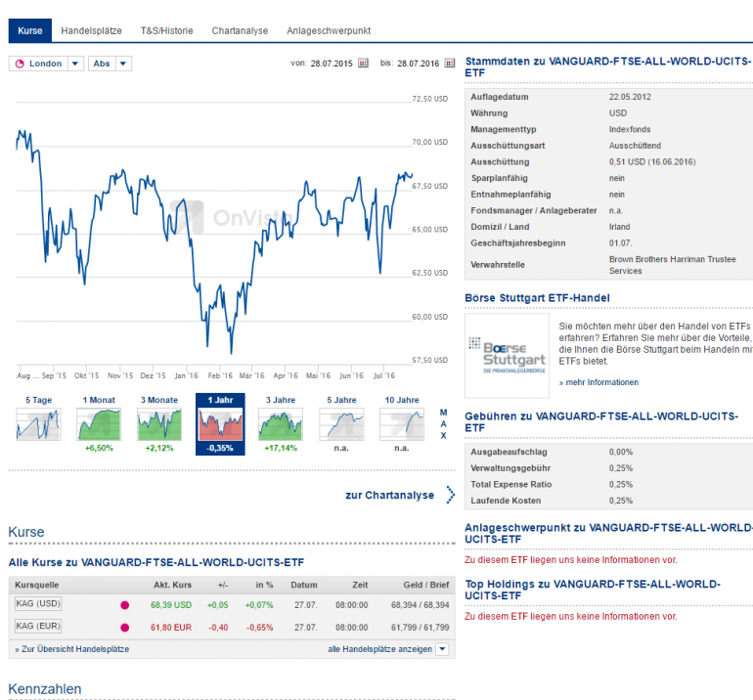This screenshot has height=700, width=753.
Task: Click the Börse Stuttgart logo
Action: (x=508, y=356)
